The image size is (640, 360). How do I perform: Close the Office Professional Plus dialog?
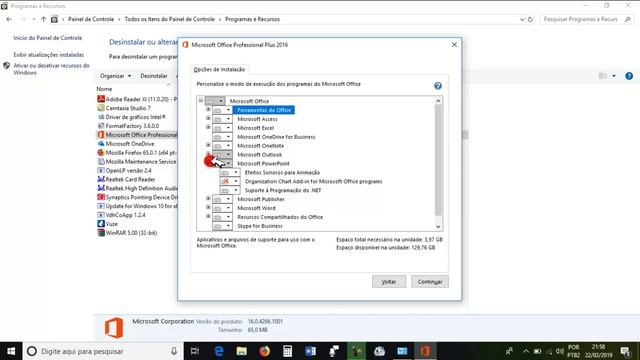[x=454, y=44]
